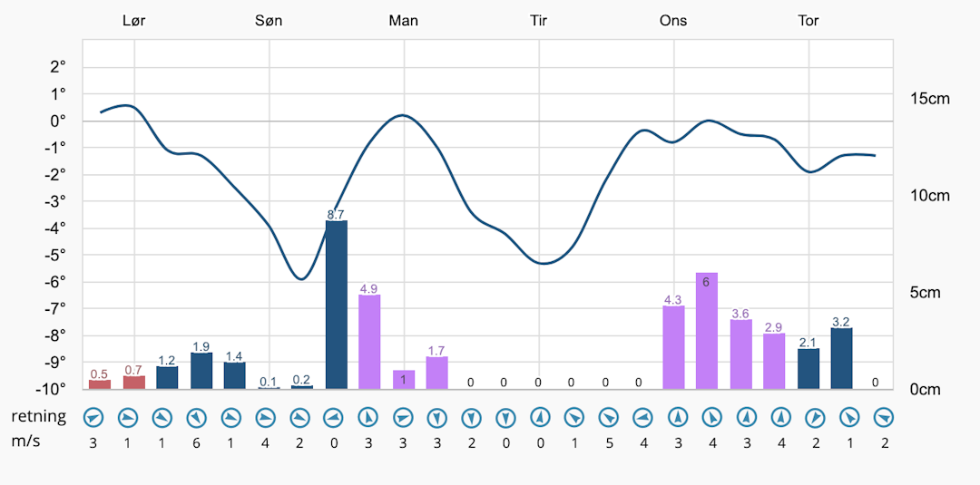
Task: Click wind direction icon under the 0.5 bar
Action: pyautogui.click(x=94, y=418)
